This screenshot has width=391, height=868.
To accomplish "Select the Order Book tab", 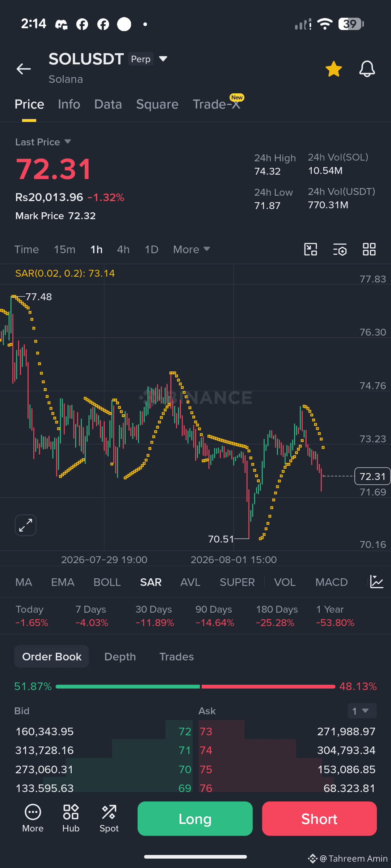I will tap(51, 656).
